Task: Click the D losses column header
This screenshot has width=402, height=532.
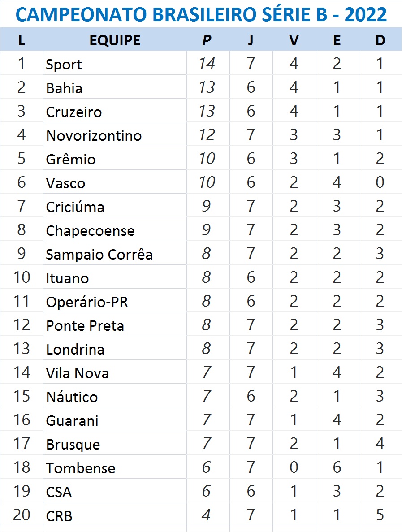Action: tap(380, 40)
